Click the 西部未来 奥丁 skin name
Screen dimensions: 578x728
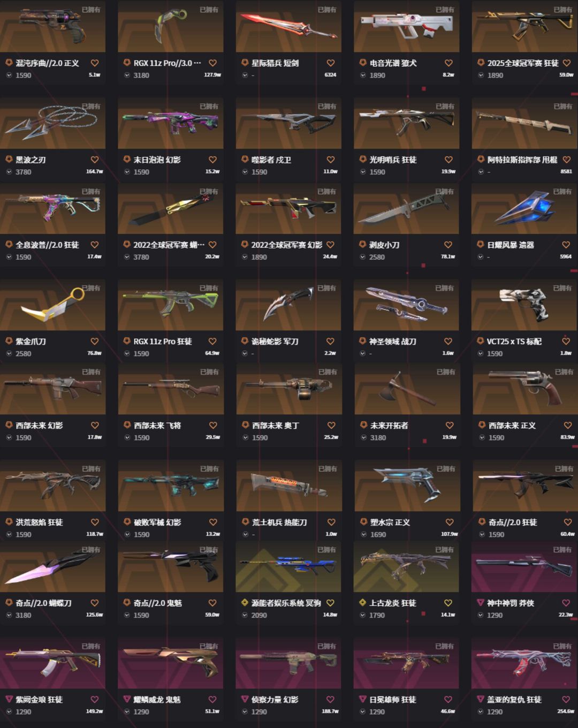276,426
